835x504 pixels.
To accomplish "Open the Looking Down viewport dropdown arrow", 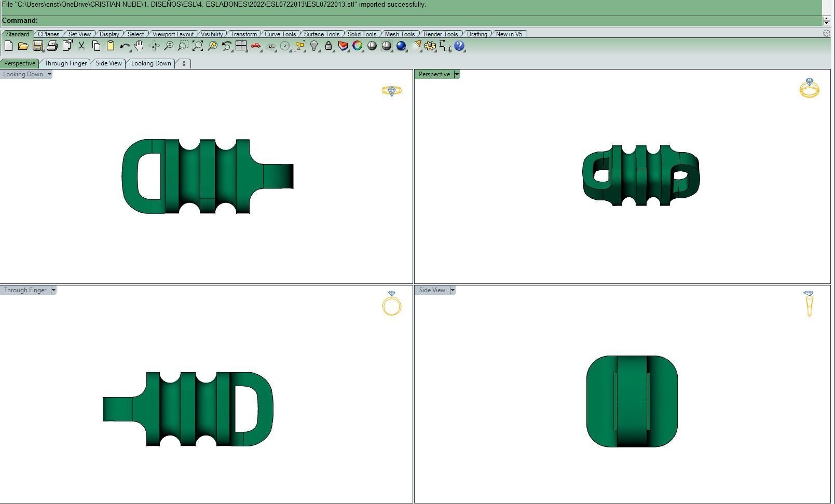I will pos(49,74).
